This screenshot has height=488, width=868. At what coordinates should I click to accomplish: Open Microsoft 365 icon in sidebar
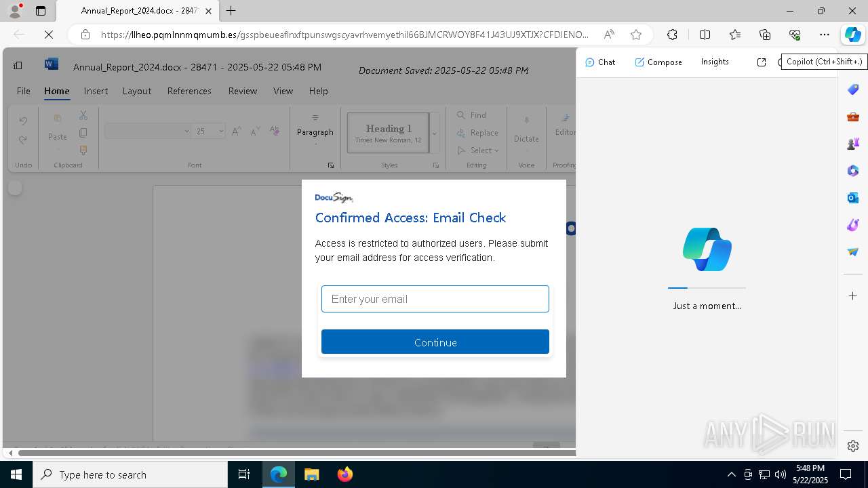point(853,171)
